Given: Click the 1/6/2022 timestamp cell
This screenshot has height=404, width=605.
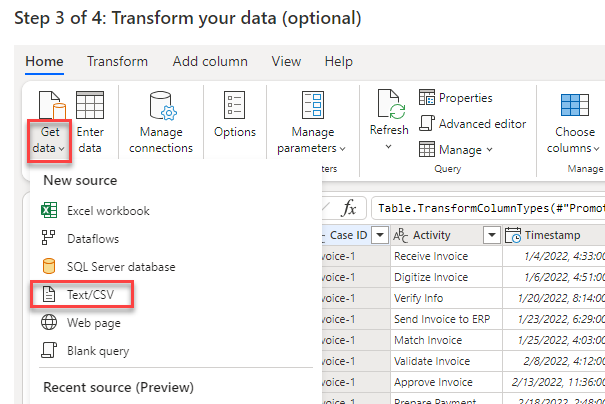Looking at the screenshot, I should tap(554, 277).
